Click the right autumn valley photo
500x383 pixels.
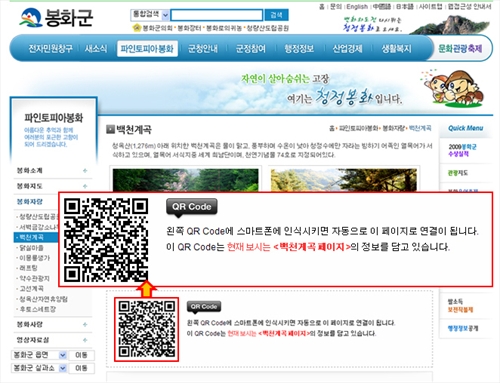click(344, 180)
